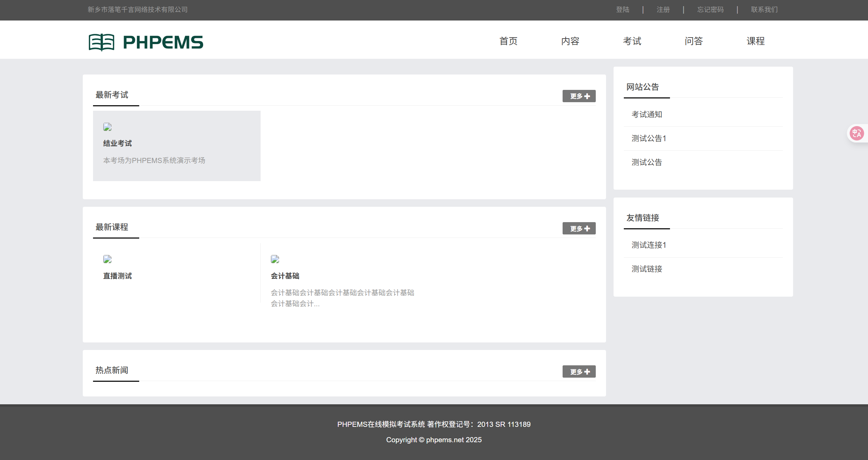868x460 pixels.
Task: Click the 结业考试 exam thumbnail image
Action: click(x=107, y=127)
